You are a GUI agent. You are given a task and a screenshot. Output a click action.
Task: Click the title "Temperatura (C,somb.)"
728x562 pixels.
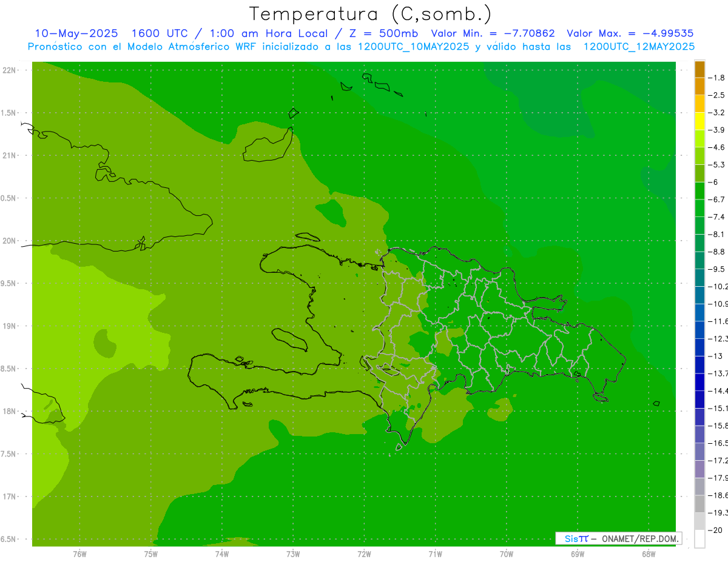click(x=370, y=14)
